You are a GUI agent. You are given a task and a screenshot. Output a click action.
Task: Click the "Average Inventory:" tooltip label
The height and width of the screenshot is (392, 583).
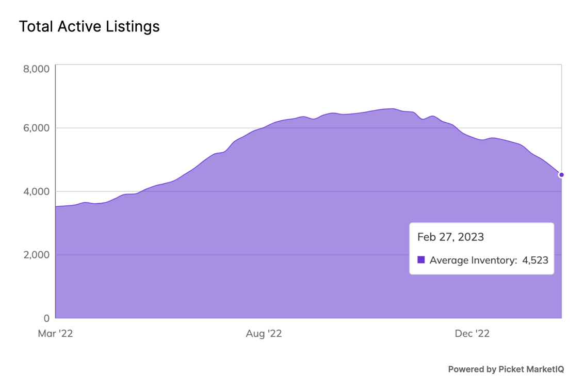(473, 260)
